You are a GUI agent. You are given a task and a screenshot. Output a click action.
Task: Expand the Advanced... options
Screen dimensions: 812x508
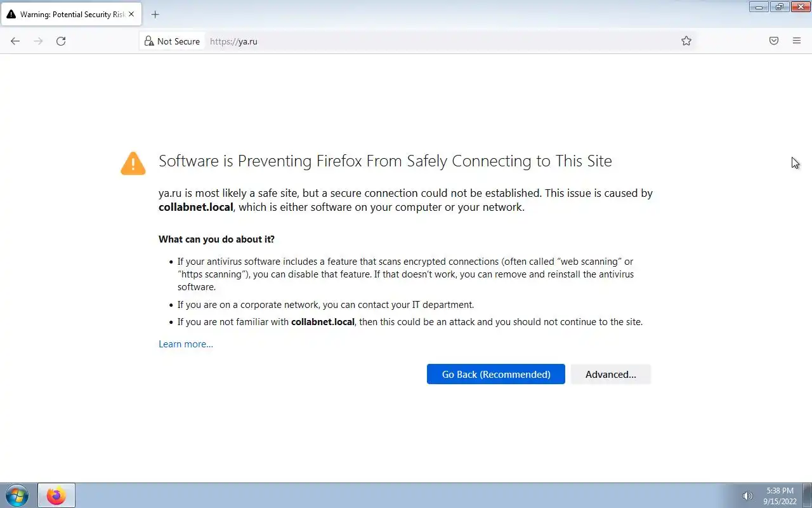[x=610, y=375]
